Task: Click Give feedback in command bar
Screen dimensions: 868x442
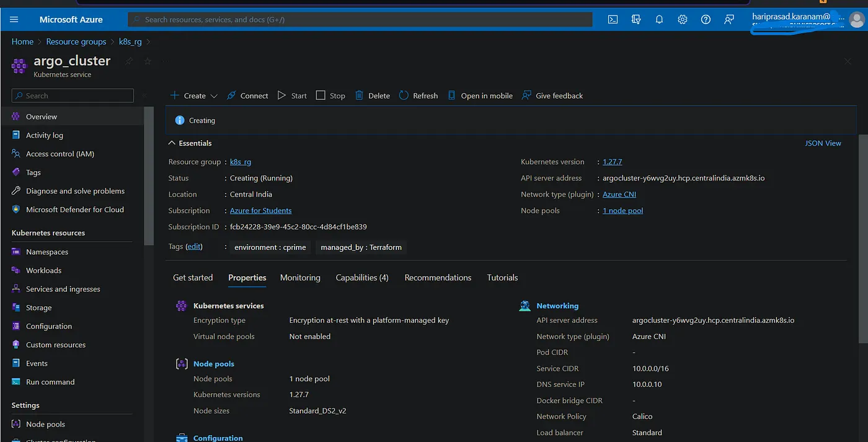Action: (552, 95)
